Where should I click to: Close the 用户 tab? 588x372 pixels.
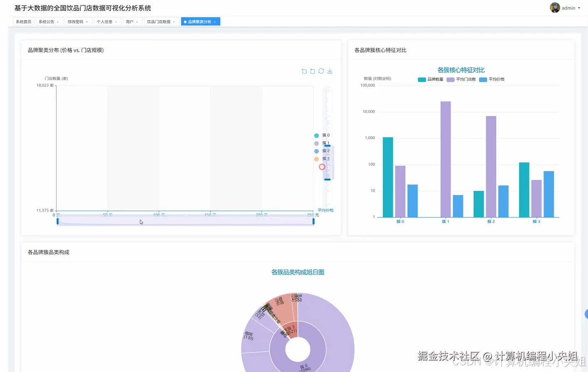137,22
